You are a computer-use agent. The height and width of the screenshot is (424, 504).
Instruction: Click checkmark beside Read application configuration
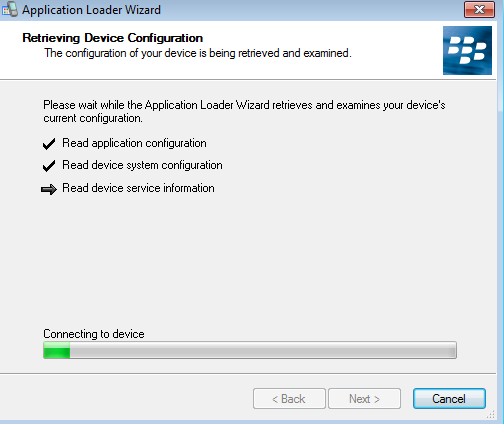[49, 144]
